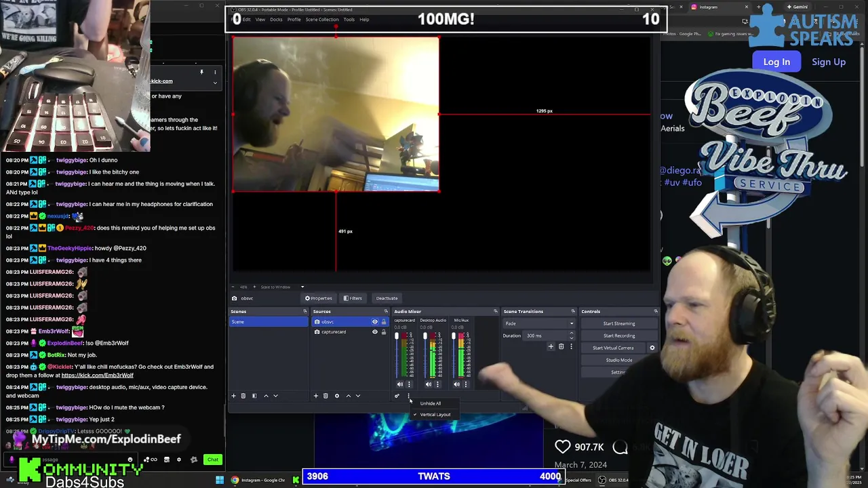Open kick.com/Emb3rWolf link in chat
Viewport: 868px width, 488px height.
[x=98, y=375]
